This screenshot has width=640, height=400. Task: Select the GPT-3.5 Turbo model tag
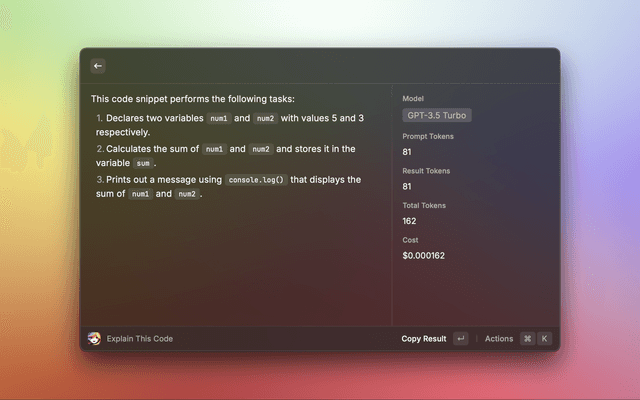point(436,115)
